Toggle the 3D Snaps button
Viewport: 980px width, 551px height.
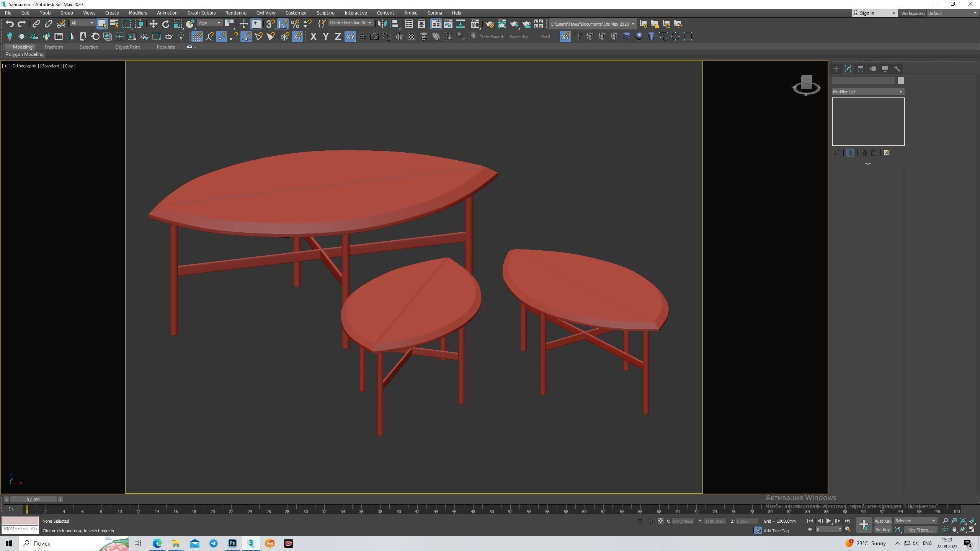pos(270,24)
